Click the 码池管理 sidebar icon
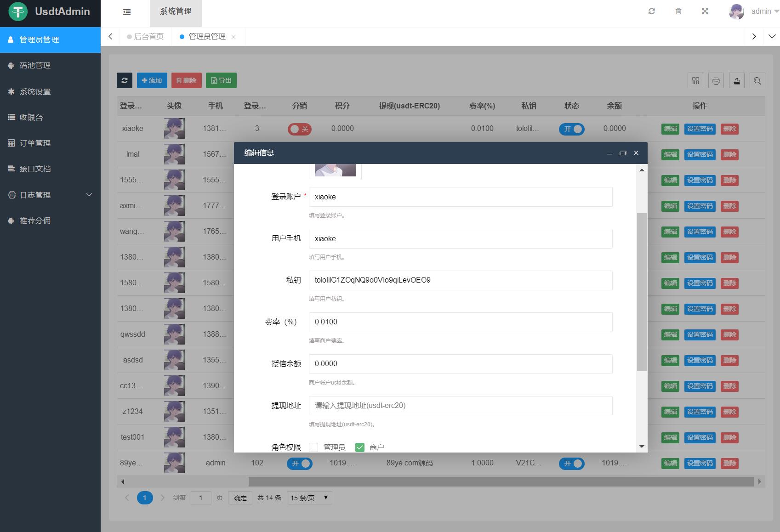Image resolution: width=780 pixels, height=532 pixels. point(11,66)
